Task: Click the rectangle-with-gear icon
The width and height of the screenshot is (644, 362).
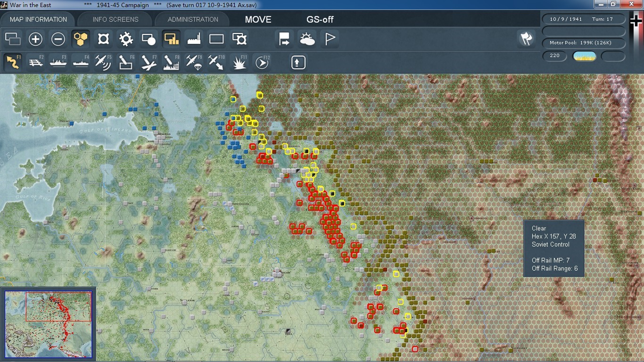Action: (239, 39)
